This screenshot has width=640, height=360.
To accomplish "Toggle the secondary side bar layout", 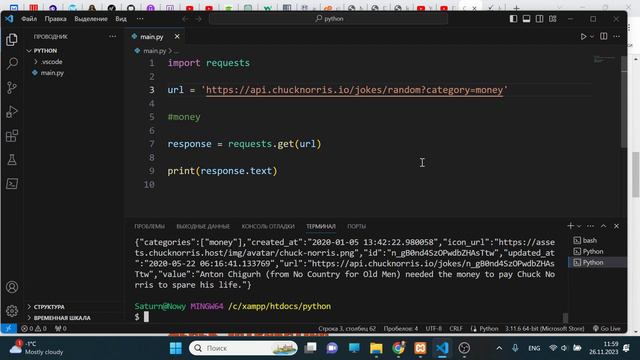I will point(540,19).
